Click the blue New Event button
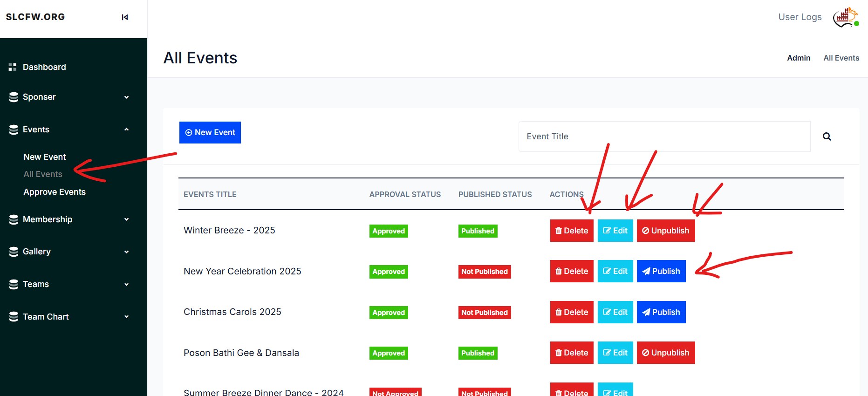This screenshot has width=868, height=396. (x=210, y=132)
